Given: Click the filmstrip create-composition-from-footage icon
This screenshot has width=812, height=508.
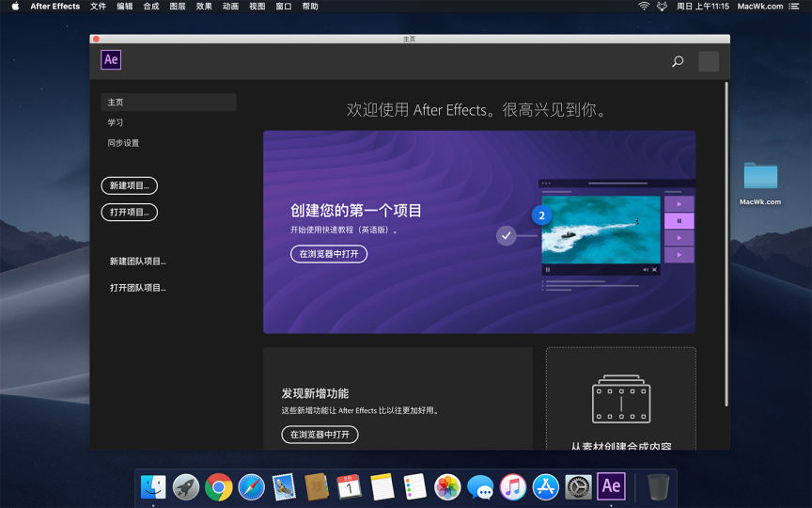Looking at the screenshot, I should 621,399.
